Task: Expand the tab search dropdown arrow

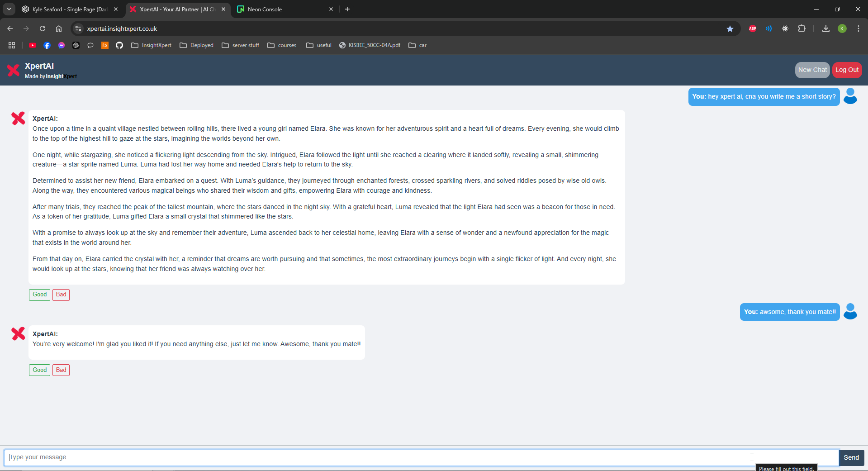Action: point(9,9)
